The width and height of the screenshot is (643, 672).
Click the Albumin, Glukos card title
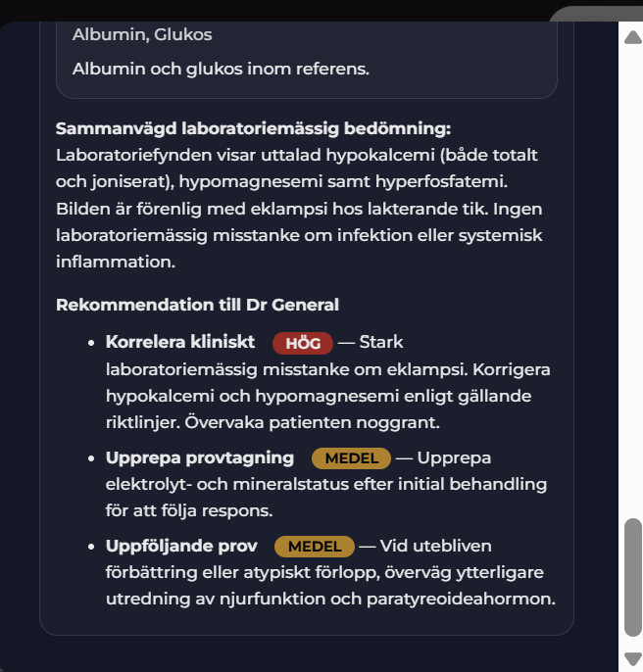[x=142, y=35]
